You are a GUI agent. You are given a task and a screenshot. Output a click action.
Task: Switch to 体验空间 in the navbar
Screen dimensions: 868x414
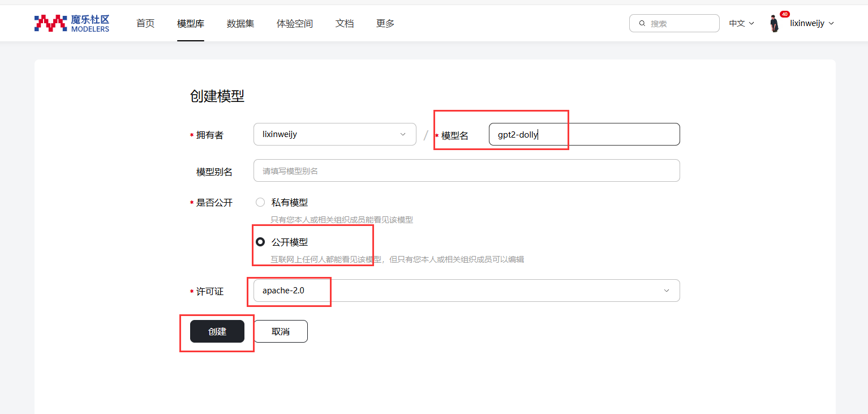(x=295, y=23)
